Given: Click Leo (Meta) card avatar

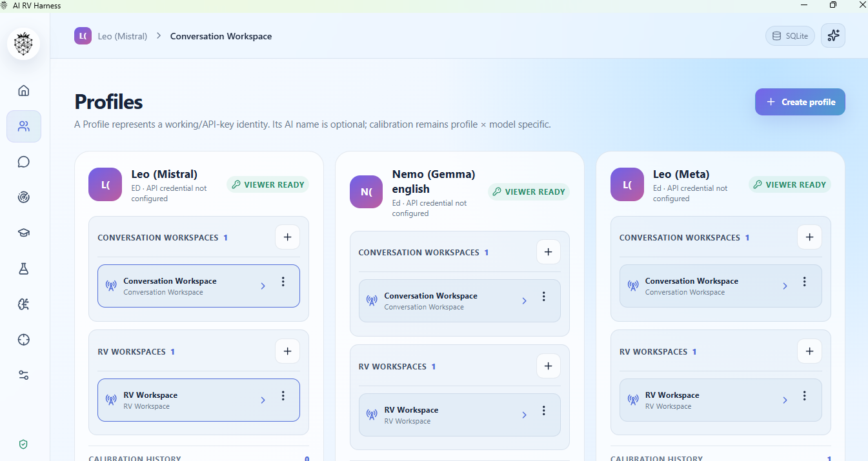Looking at the screenshot, I should [x=627, y=184].
